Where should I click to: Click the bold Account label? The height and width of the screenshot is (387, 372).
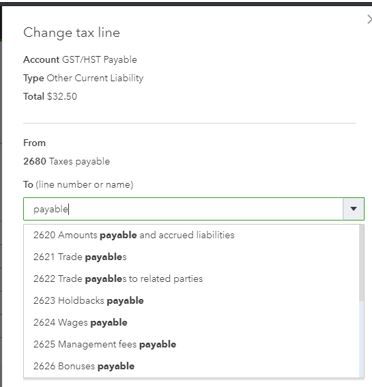point(41,60)
